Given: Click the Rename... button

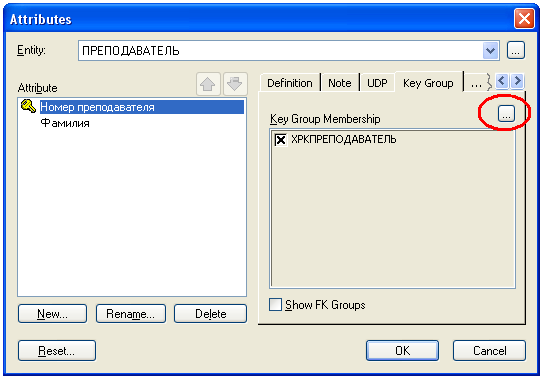Looking at the screenshot, I should [131, 313].
